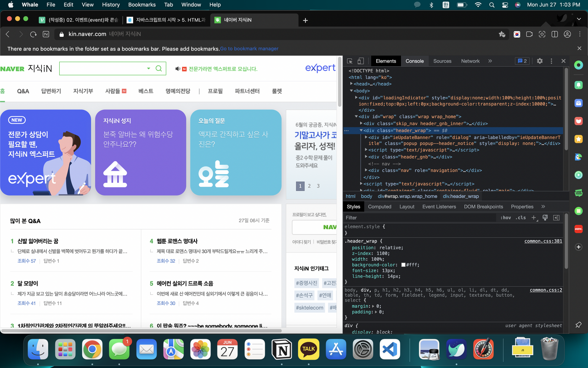The width and height of the screenshot is (588, 368).
Task: Expand the head element in DOM tree
Action: click(352, 84)
